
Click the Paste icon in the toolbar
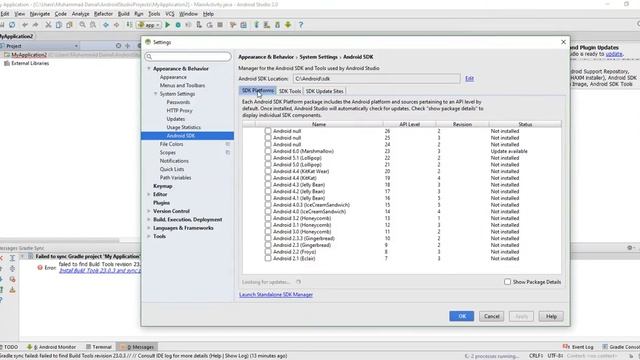[x=69, y=25]
